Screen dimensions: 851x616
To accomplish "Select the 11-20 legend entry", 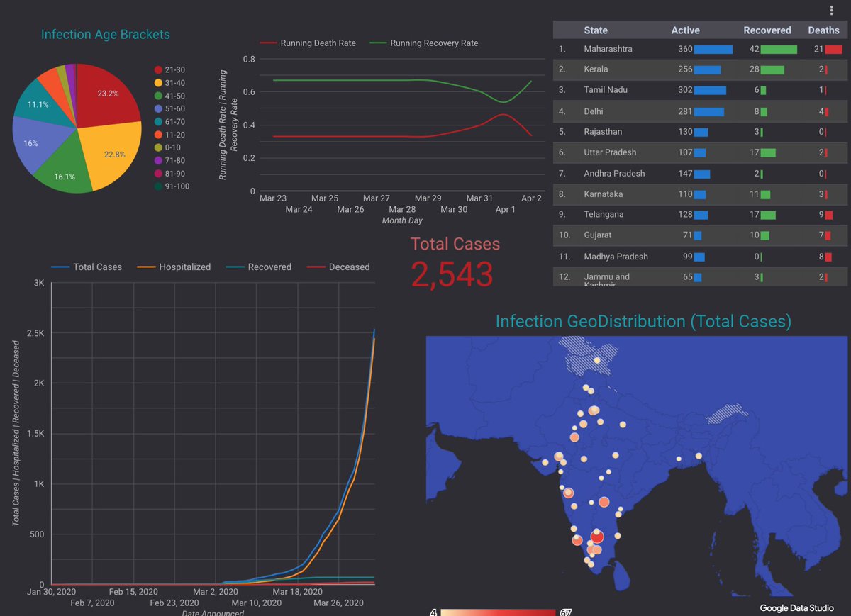I will [169, 135].
